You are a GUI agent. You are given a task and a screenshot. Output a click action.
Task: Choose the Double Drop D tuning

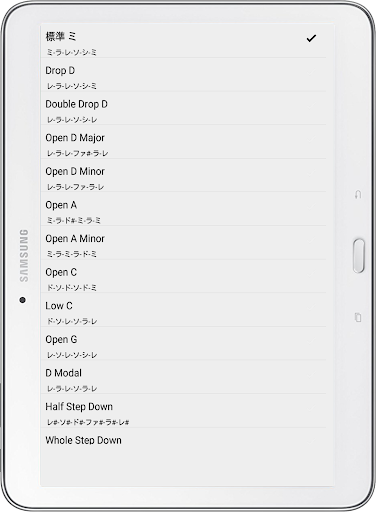(x=183, y=108)
